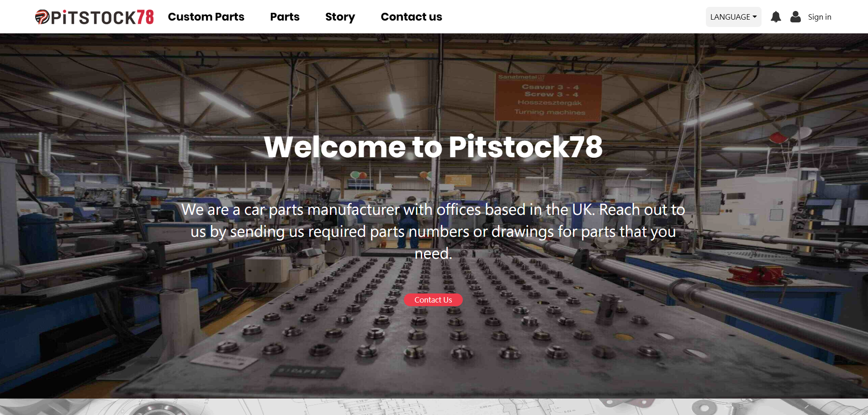The height and width of the screenshot is (415, 868).
Task: Click the blueprint image strip below the hero
Action: pos(434,407)
